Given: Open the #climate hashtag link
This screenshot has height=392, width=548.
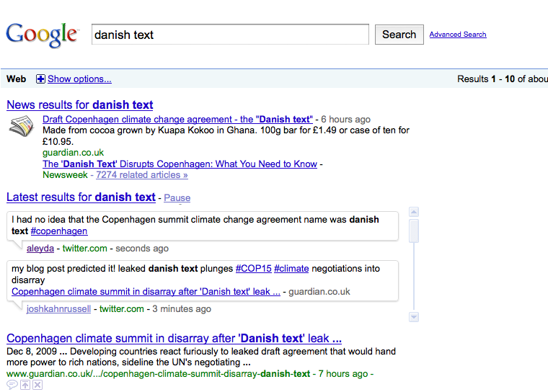Looking at the screenshot, I should click(291, 268).
